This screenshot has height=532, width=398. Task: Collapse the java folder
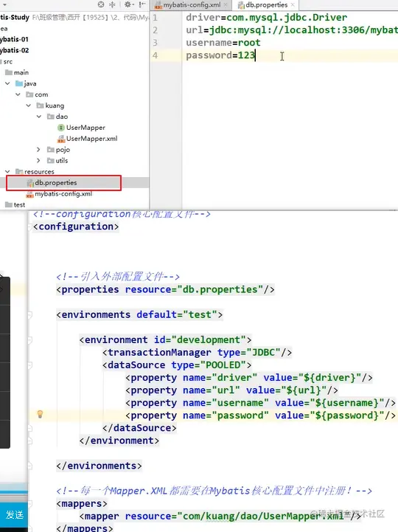tap(7, 83)
